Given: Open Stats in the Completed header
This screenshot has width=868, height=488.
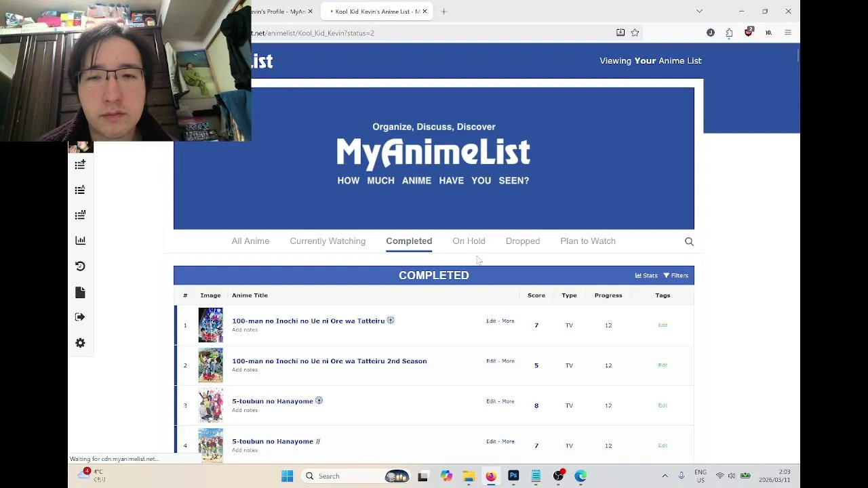Looking at the screenshot, I should click(646, 276).
